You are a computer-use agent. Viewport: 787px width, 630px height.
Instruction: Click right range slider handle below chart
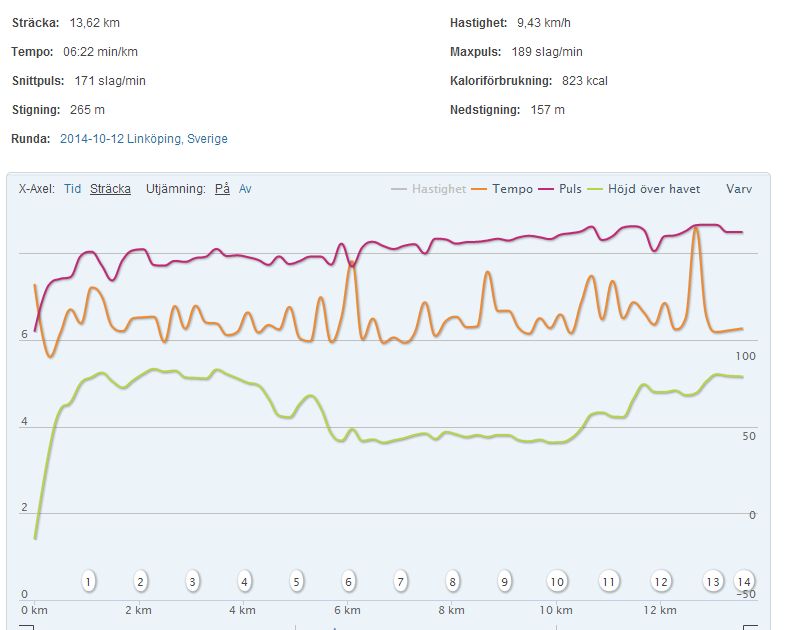[752, 627]
